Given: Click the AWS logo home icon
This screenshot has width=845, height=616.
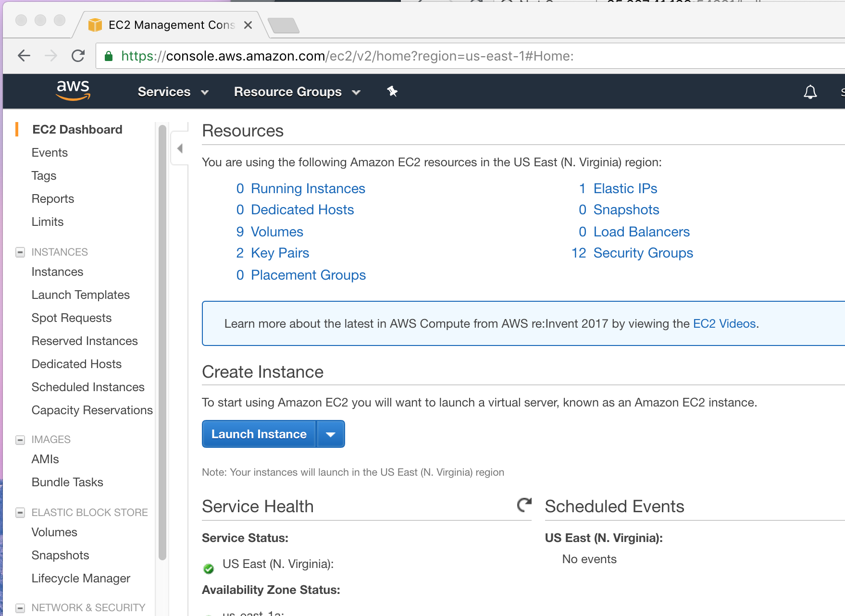Looking at the screenshot, I should (x=73, y=91).
